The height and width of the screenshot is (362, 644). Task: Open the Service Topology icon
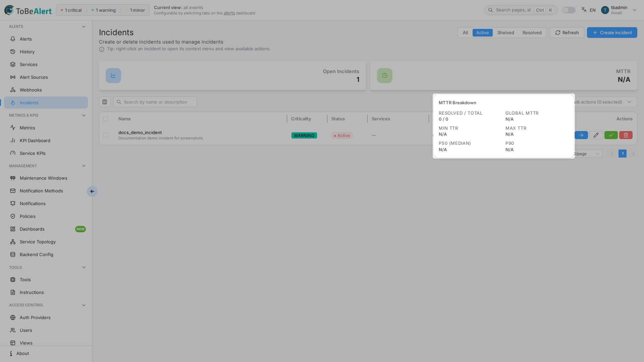click(13, 242)
